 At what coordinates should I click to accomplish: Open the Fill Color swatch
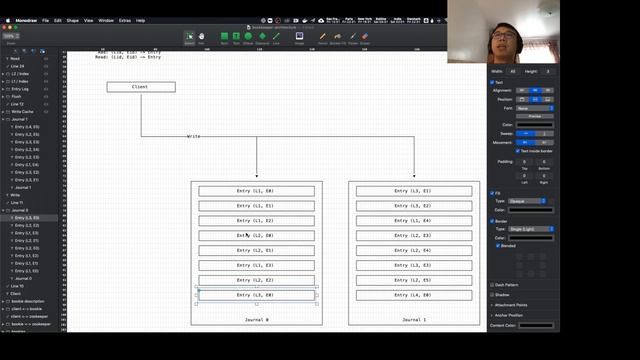[x=531, y=210]
